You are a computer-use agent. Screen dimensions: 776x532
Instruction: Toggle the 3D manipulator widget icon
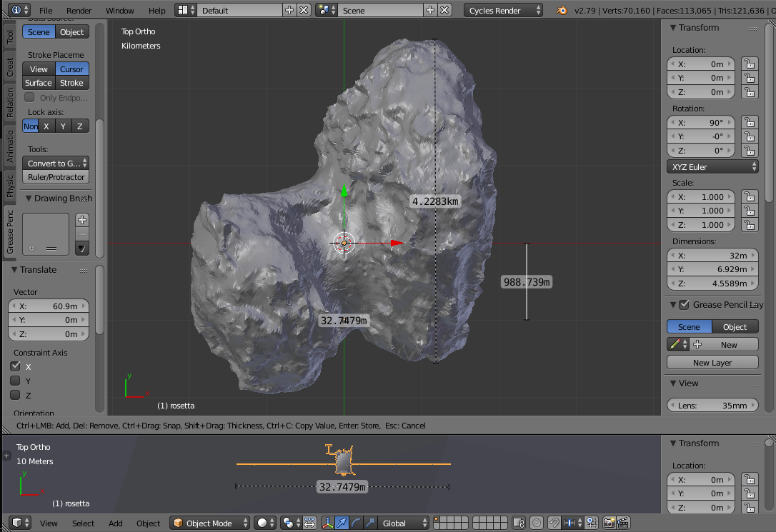click(328, 523)
